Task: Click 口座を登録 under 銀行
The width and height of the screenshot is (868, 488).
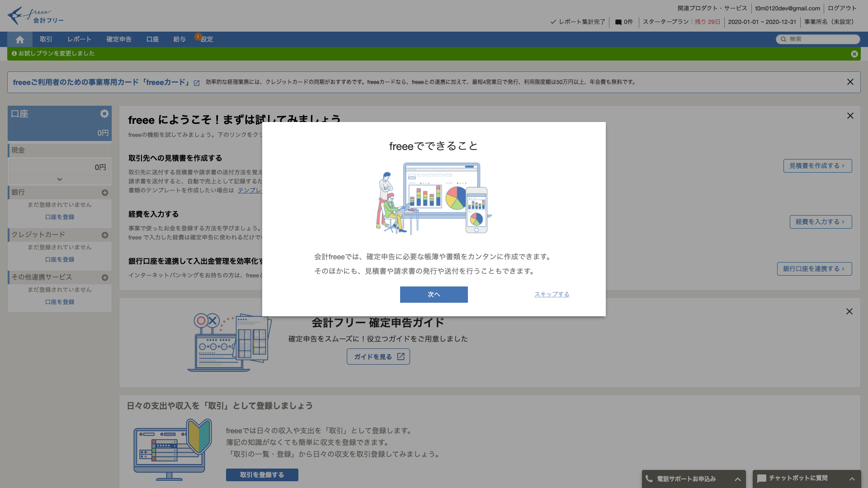Action: [x=60, y=217]
